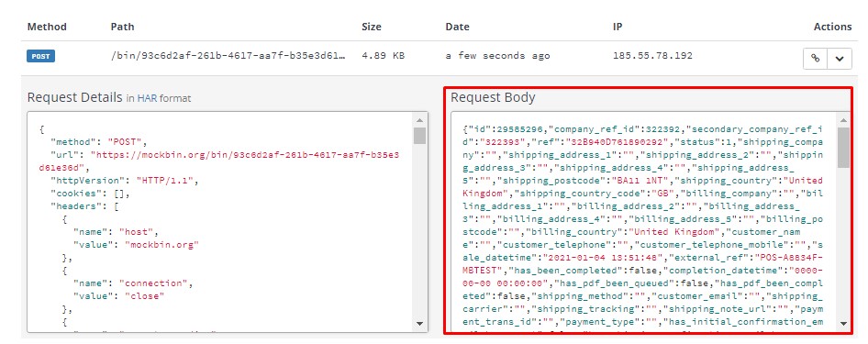Click Request Details scroll down arrow

419,324
